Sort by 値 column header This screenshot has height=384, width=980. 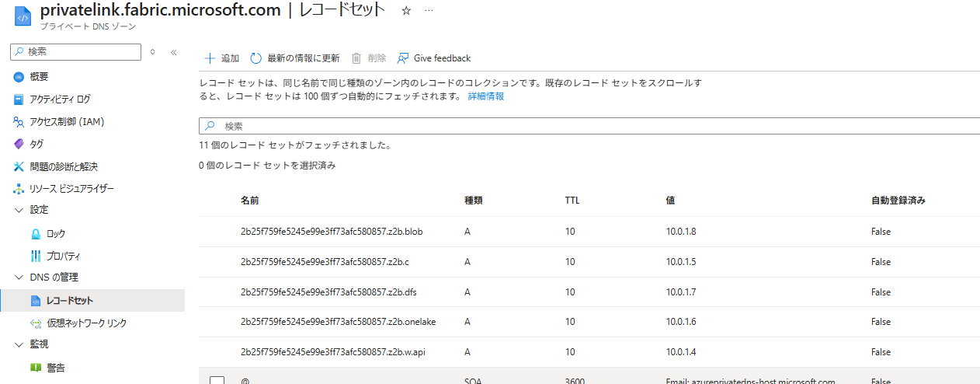(x=670, y=200)
